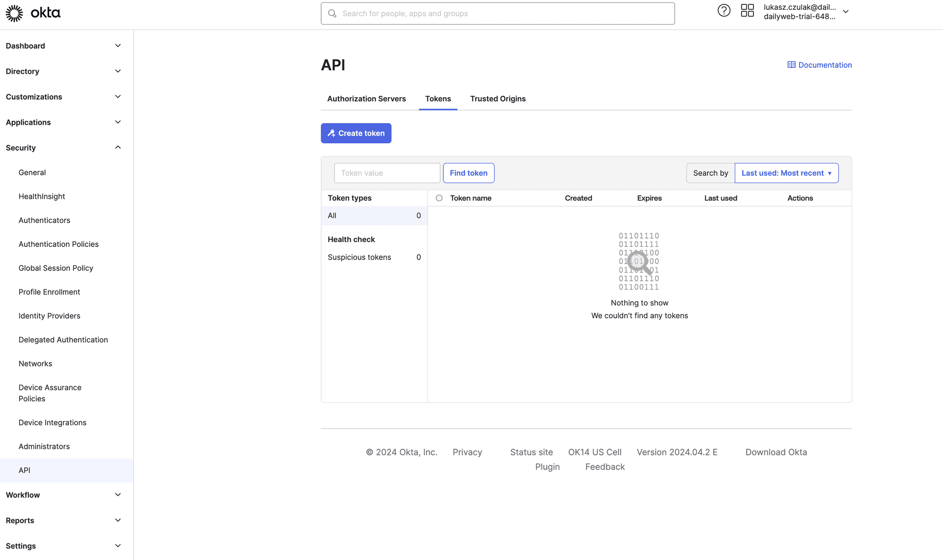Click the Help question mark icon
Viewport: 943px width, 560px height.
(723, 13)
